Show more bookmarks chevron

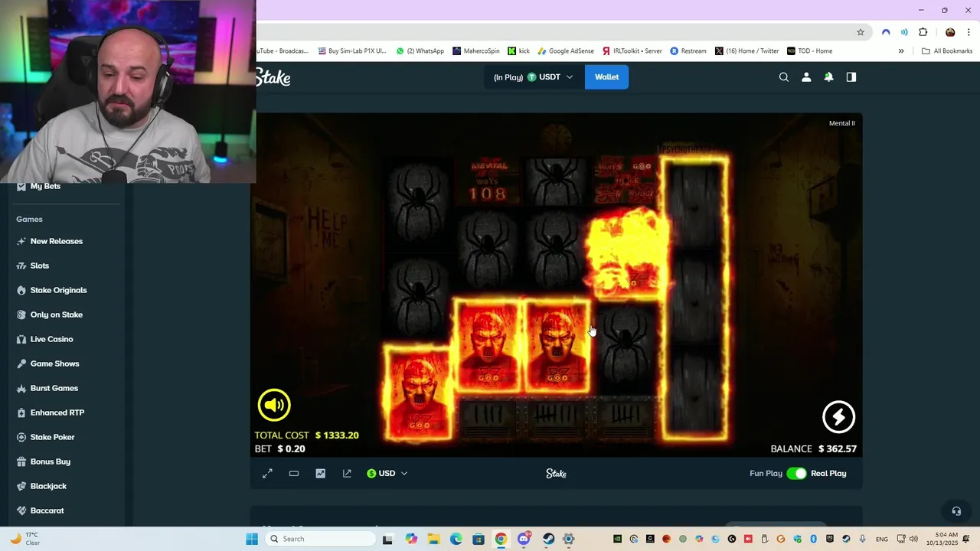click(901, 51)
